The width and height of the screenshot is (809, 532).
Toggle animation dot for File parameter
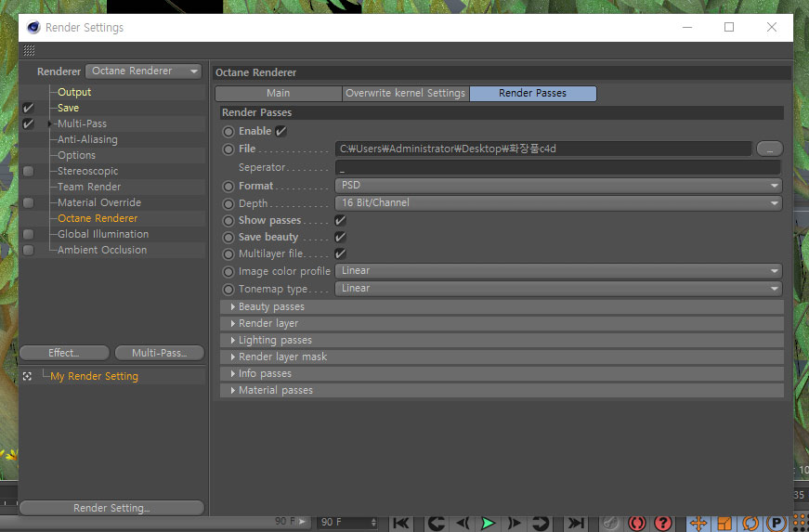point(228,149)
